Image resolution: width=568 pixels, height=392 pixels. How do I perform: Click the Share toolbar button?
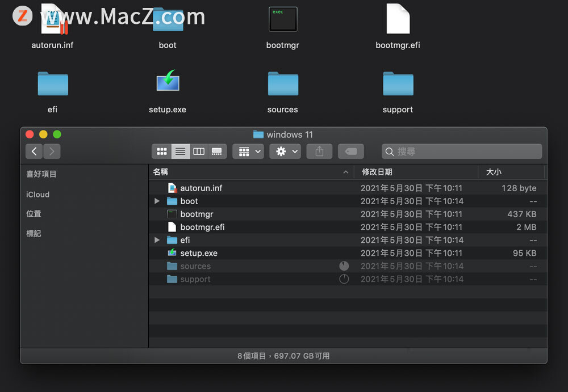[319, 151]
